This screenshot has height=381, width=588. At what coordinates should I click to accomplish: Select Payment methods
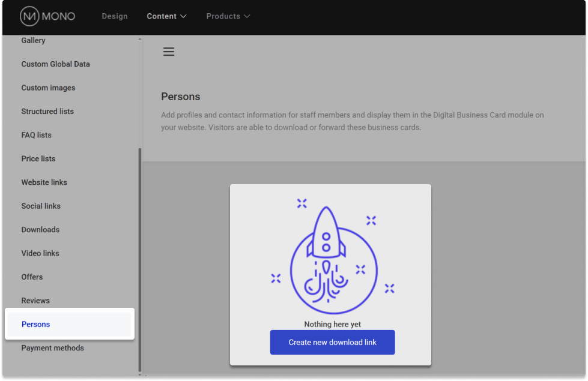[53, 348]
